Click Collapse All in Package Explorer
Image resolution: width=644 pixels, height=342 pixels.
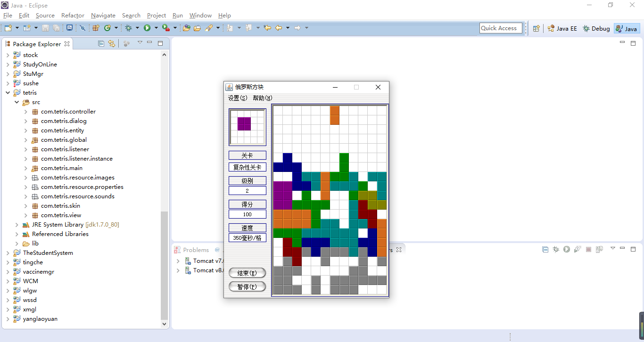(101, 43)
